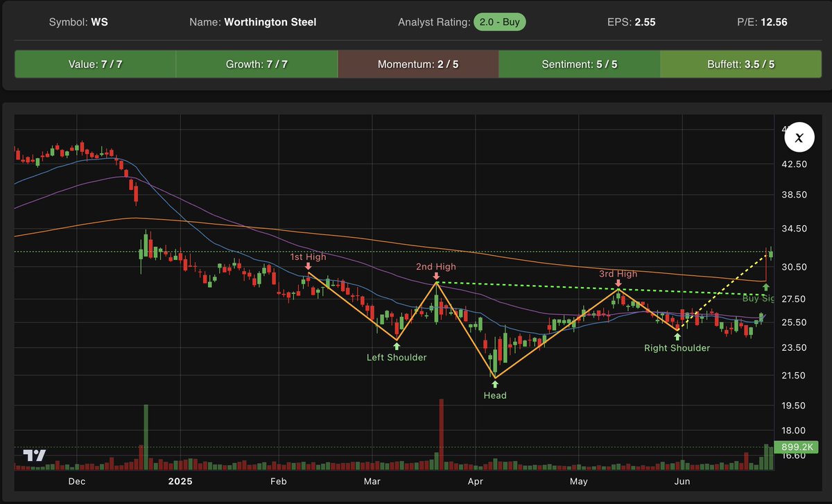Select the Buffett 3.5 / 5 score box
832x504 pixels.
pyautogui.click(x=740, y=64)
